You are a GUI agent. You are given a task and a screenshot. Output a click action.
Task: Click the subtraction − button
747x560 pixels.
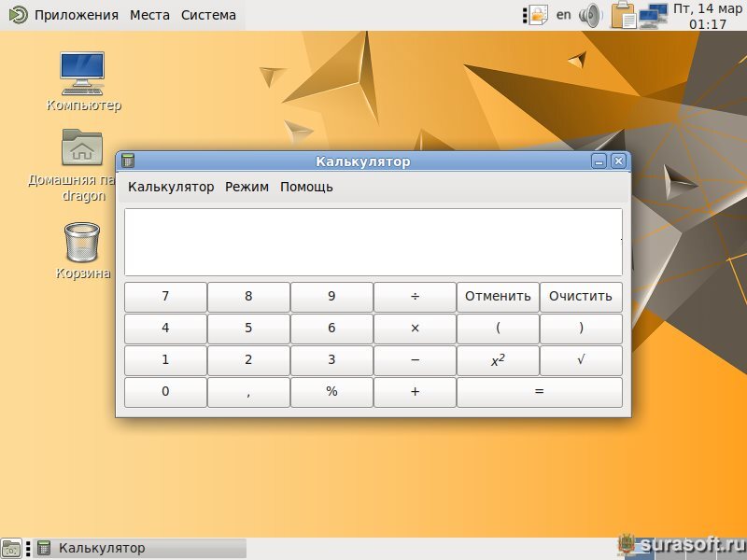click(415, 360)
